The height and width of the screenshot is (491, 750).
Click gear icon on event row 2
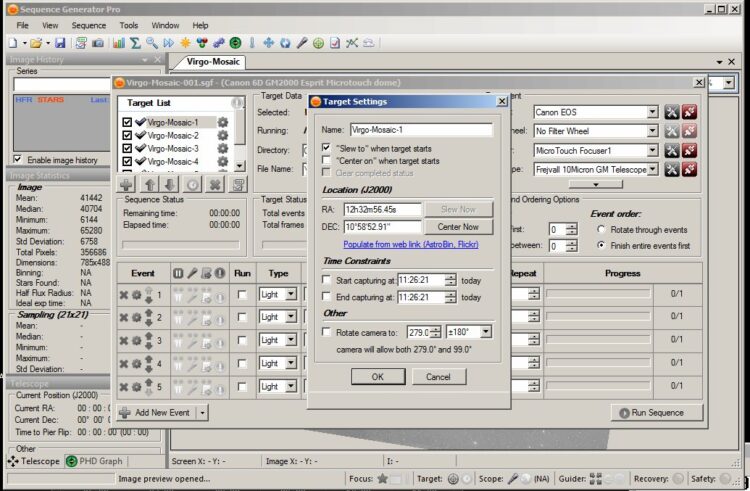[x=136, y=317]
